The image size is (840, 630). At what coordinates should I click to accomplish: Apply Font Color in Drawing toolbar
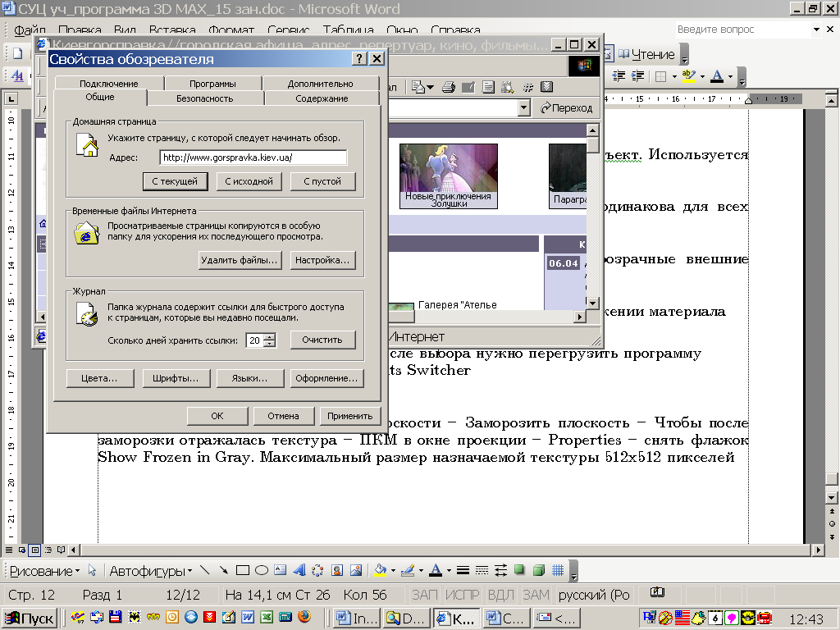coord(436,571)
